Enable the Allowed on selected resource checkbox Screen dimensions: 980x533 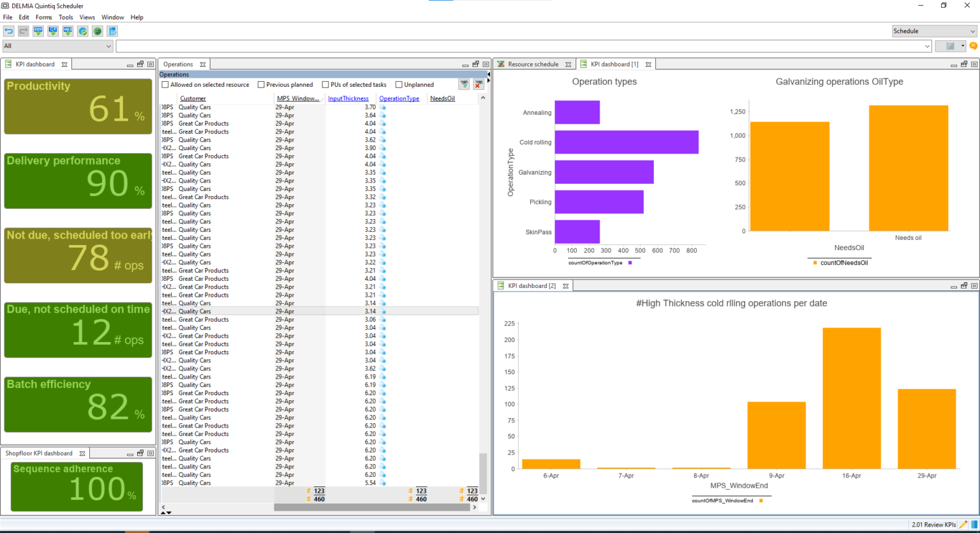pos(165,84)
